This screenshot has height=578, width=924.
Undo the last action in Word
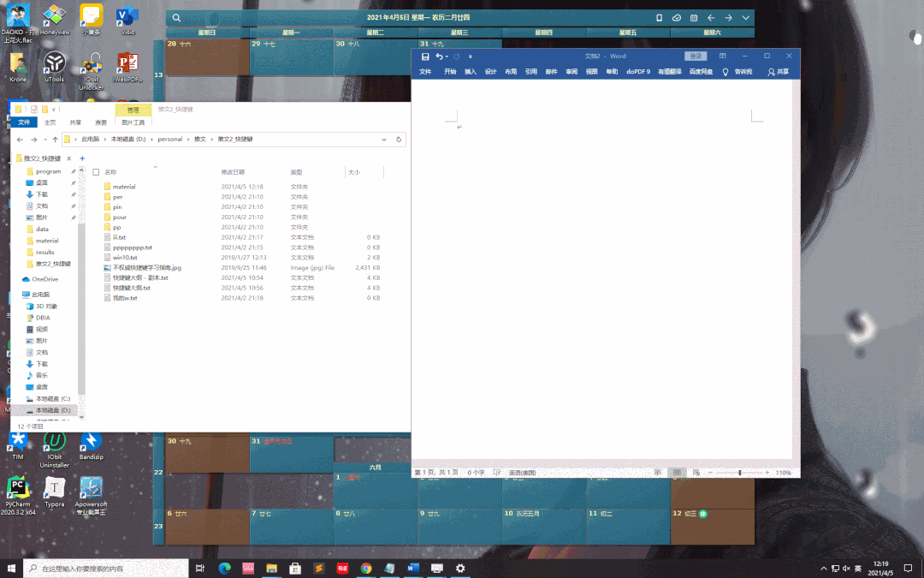click(x=439, y=57)
